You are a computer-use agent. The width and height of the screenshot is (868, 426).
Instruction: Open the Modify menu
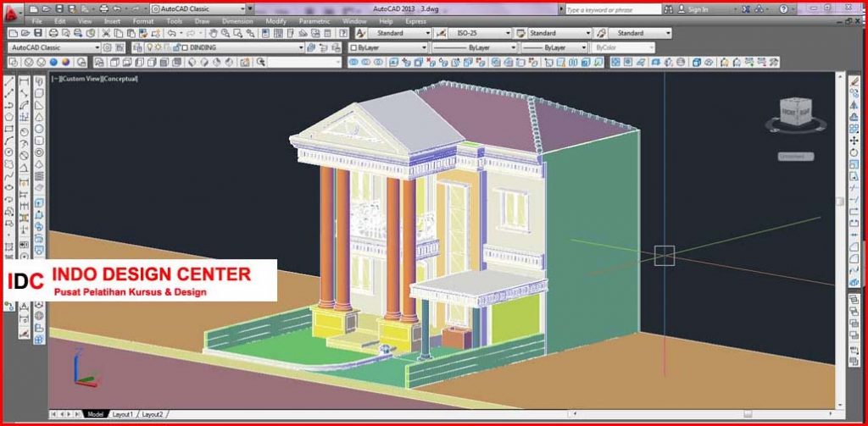[x=275, y=21]
